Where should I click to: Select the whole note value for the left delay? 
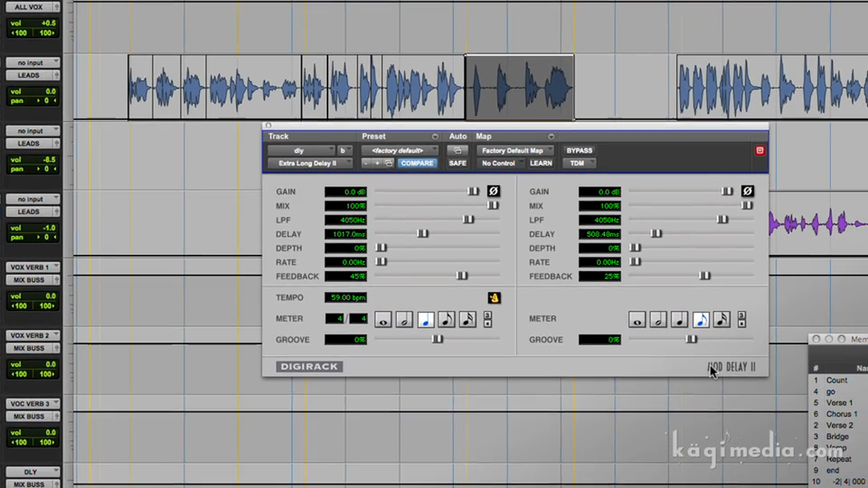(x=382, y=320)
